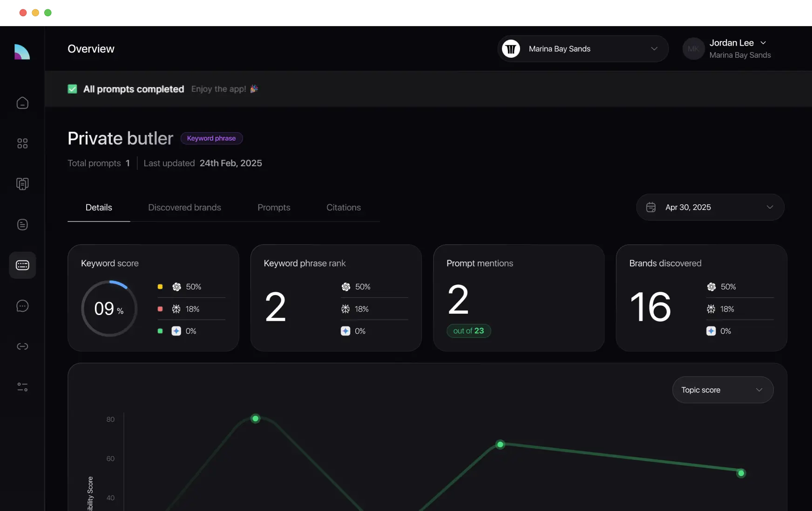Click the Private butler heading
Screen dimensions: 812x511
(x=120, y=138)
